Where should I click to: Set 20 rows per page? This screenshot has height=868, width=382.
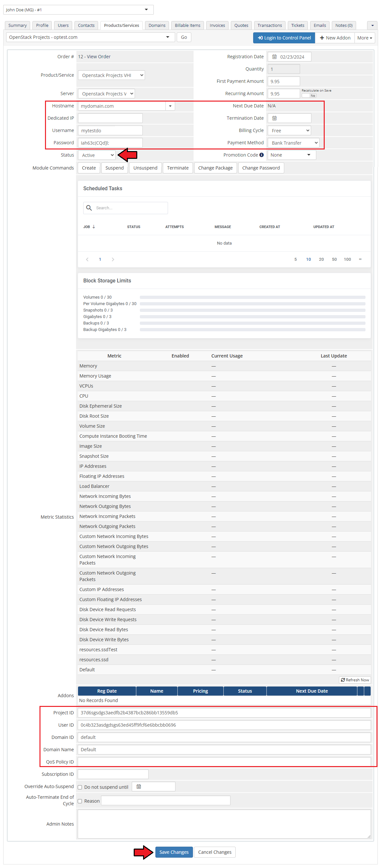[321, 259]
